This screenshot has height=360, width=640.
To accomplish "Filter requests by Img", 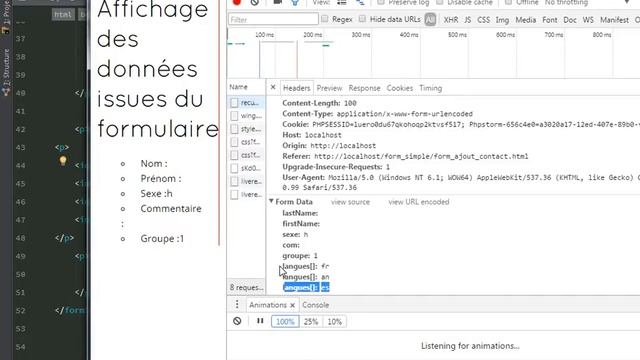I will (x=502, y=20).
